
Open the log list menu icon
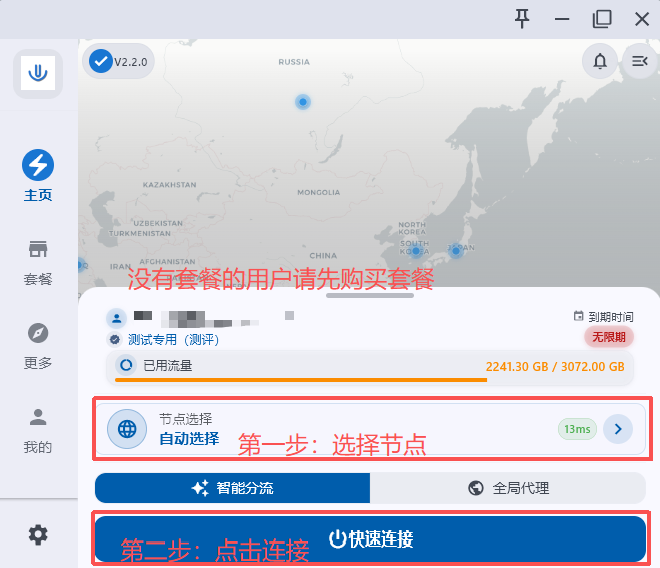coord(639,61)
